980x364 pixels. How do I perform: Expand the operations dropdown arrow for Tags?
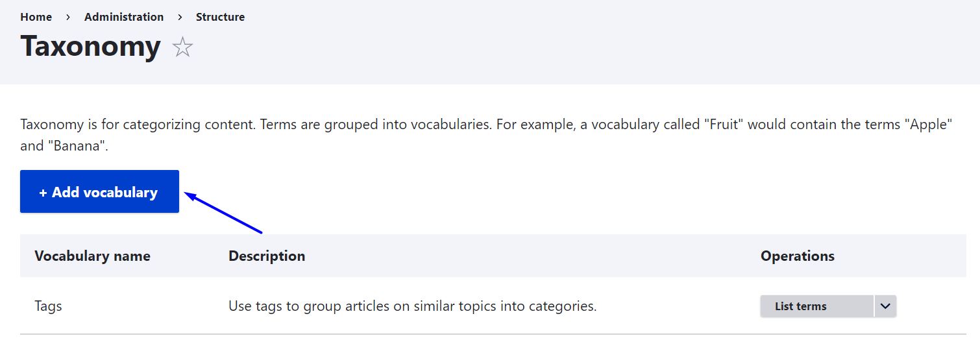point(885,306)
